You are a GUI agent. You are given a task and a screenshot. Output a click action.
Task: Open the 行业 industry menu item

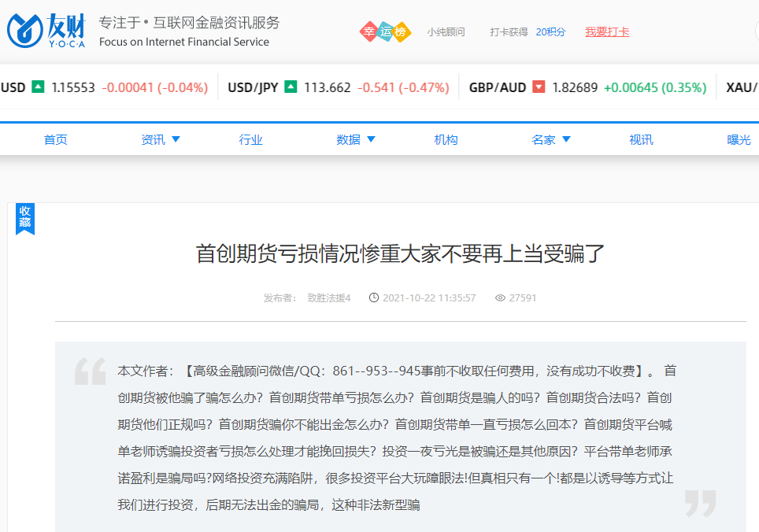point(250,140)
